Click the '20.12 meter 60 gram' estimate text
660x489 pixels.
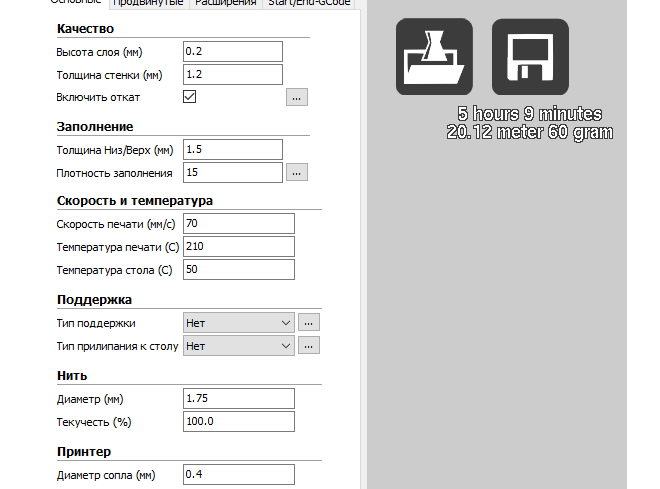530,132
